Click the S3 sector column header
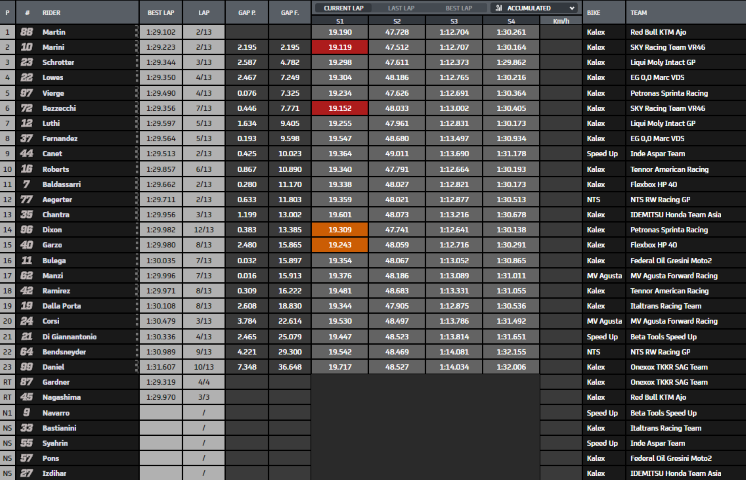 click(454, 20)
